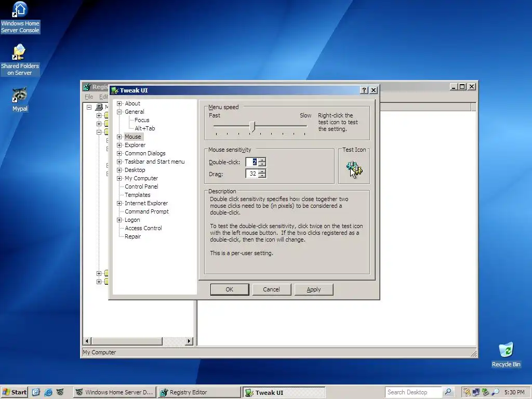532x399 pixels.
Task: Click the Drag value field
Action: [252, 174]
